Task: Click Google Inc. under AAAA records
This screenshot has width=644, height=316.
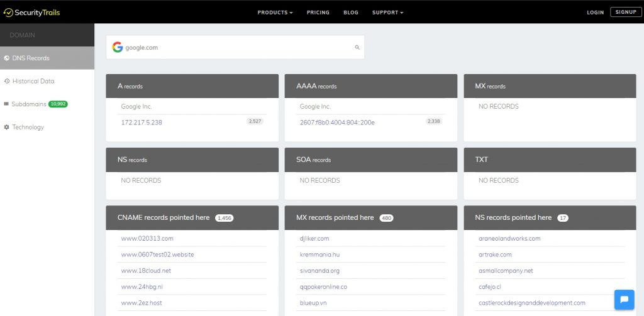Action: pyautogui.click(x=315, y=106)
